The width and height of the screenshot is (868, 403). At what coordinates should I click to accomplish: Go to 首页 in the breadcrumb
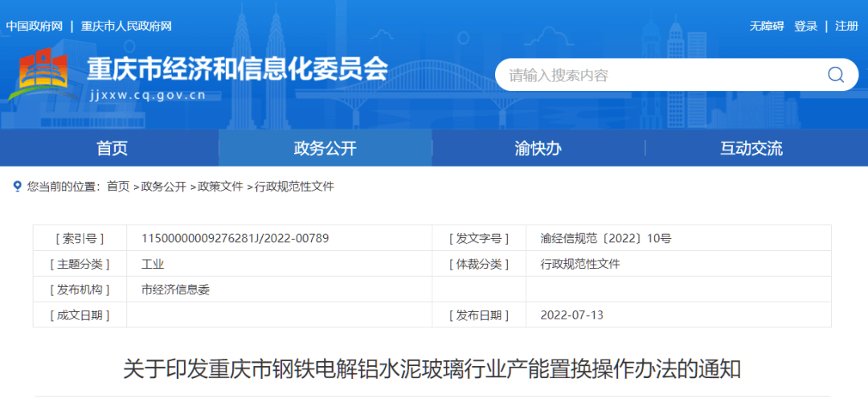tap(118, 187)
